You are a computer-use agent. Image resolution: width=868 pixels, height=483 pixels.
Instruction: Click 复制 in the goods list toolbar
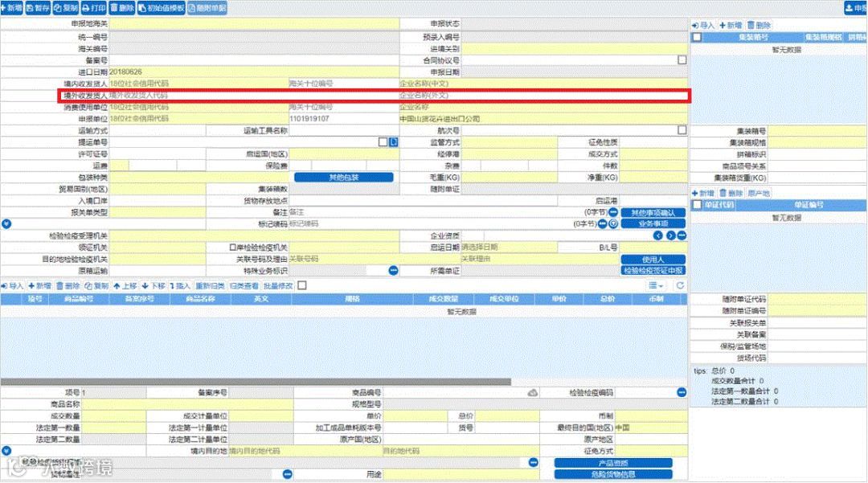[97, 286]
